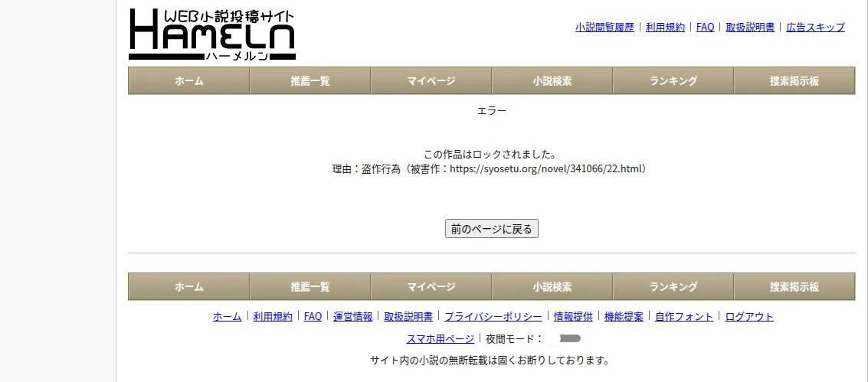The height and width of the screenshot is (382, 868).
Task: Open 捜索掲示板 in top navigation bar
Action: (x=794, y=80)
